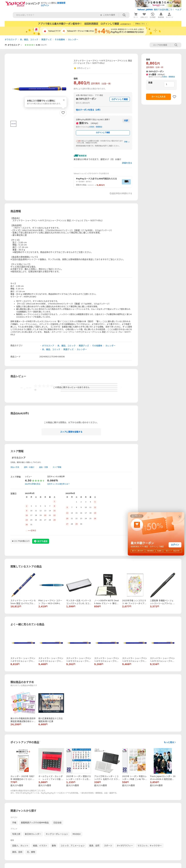Click the 新規取得 link in the header

[61, 3]
